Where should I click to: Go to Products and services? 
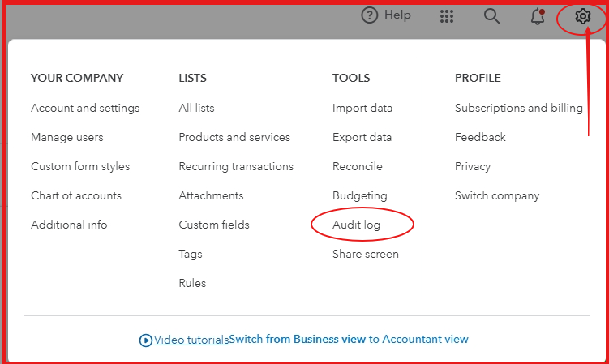234,137
